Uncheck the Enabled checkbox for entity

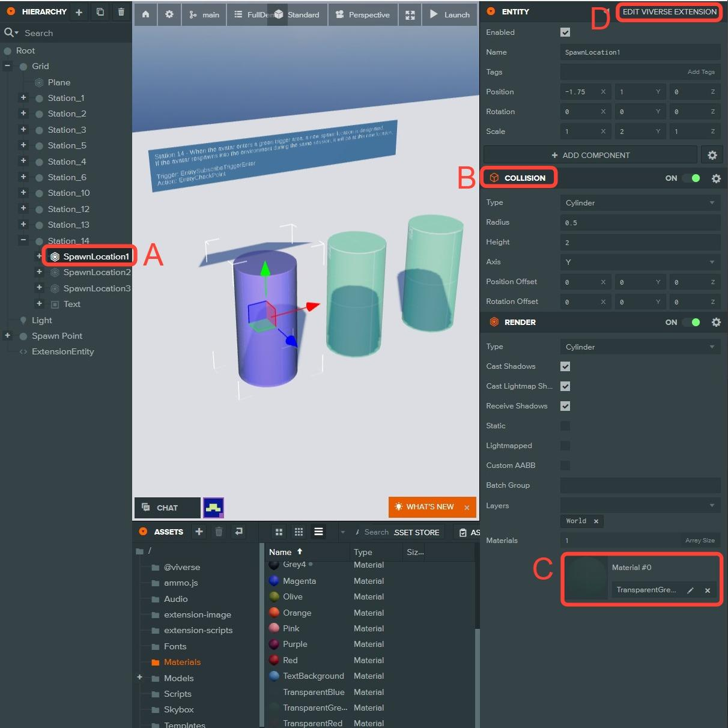click(565, 32)
